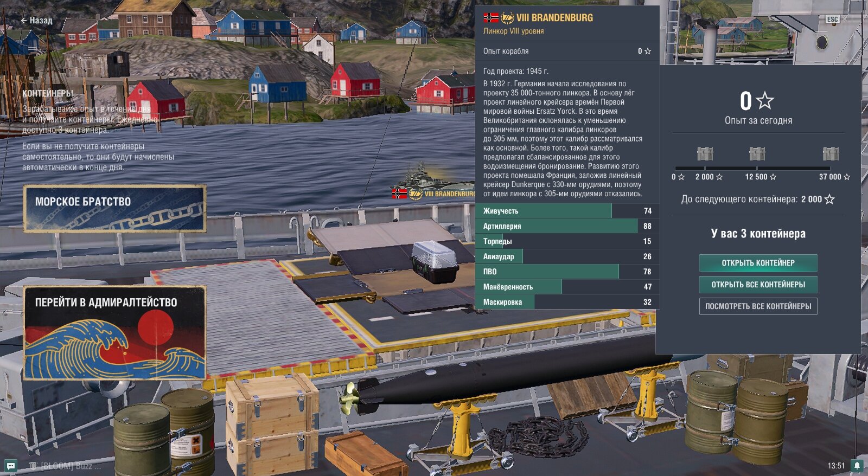Viewport: 868px width, 476px height.
Task: Click До следующего контейнера text
Action: pos(739,199)
